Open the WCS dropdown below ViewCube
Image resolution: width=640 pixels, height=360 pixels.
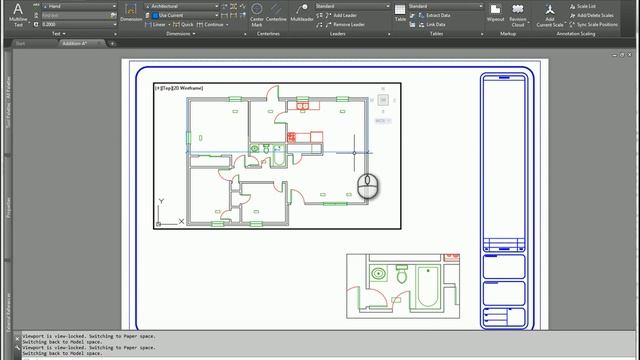[x=383, y=121]
